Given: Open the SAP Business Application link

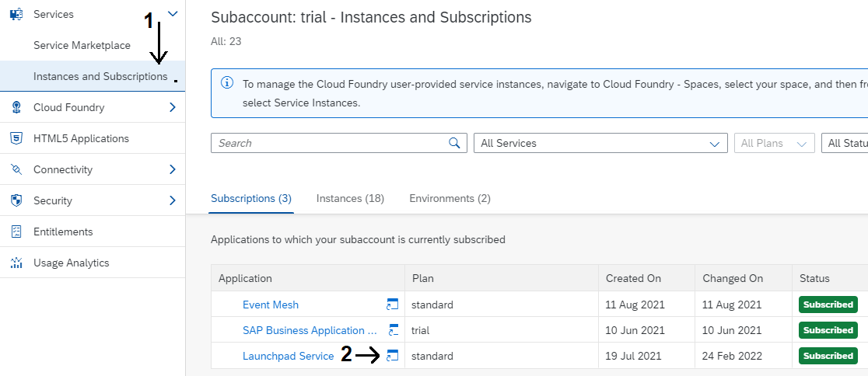Looking at the screenshot, I should pos(311,330).
